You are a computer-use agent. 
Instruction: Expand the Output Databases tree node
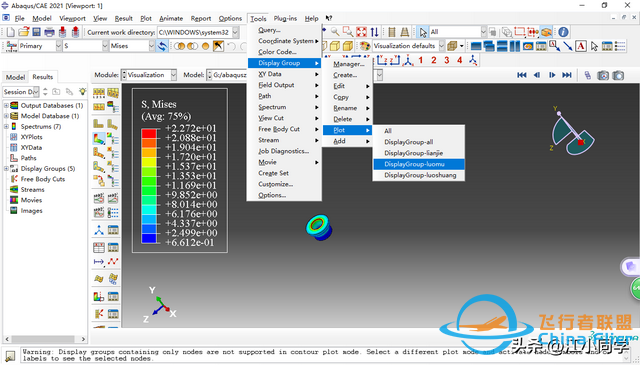(x=6, y=105)
